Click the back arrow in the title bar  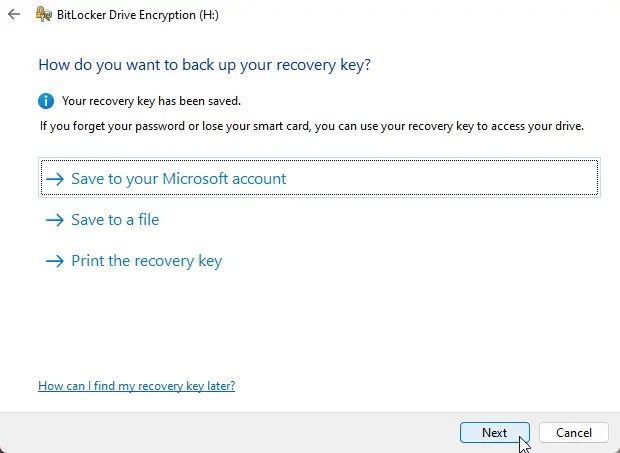pyautogui.click(x=13, y=15)
